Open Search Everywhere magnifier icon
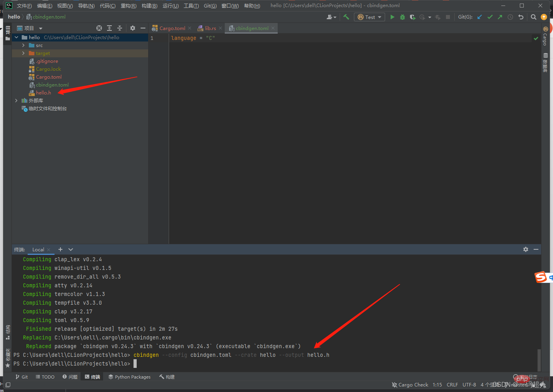The height and width of the screenshot is (392, 553). pyautogui.click(x=534, y=17)
